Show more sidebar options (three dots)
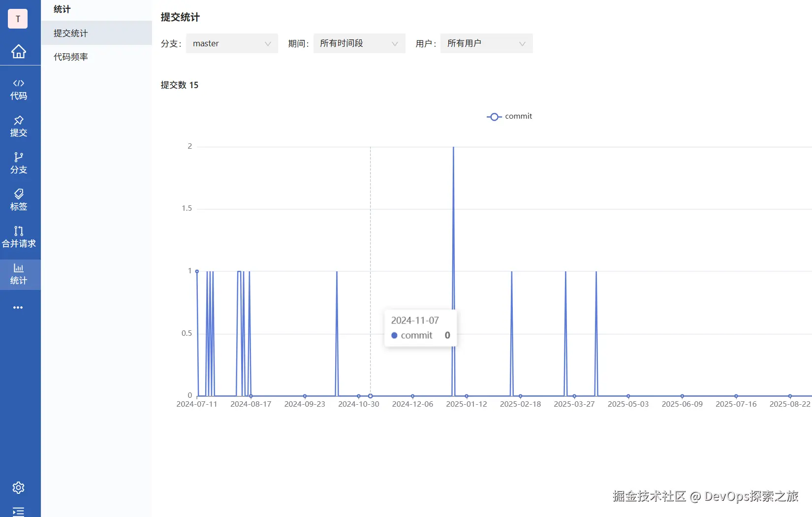812x517 pixels. pyautogui.click(x=18, y=308)
